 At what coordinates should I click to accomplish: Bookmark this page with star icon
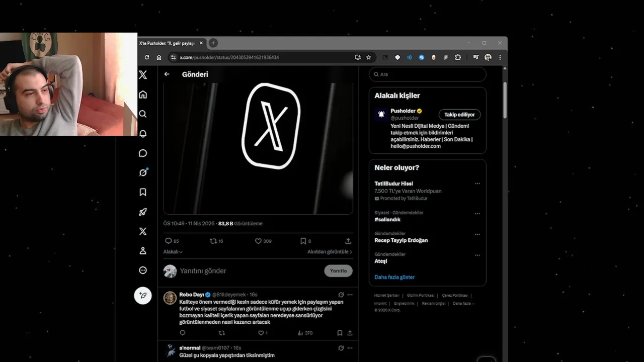tap(368, 57)
